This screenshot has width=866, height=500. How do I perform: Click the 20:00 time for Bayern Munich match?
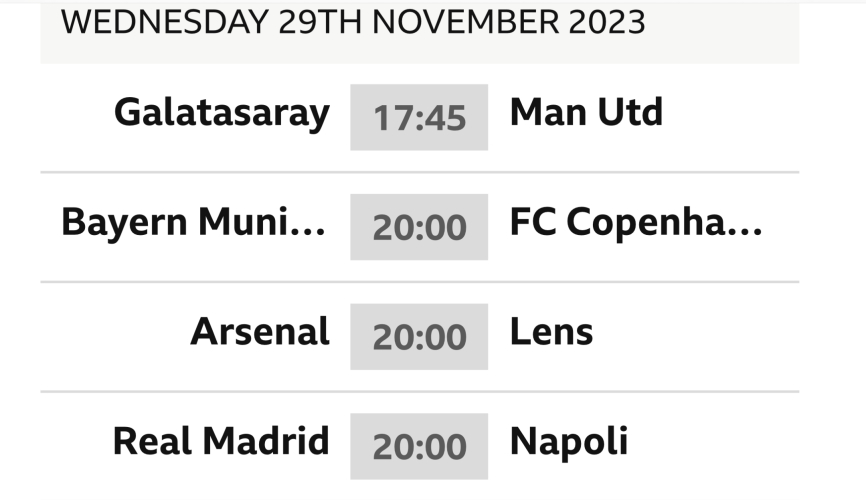tap(419, 227)
